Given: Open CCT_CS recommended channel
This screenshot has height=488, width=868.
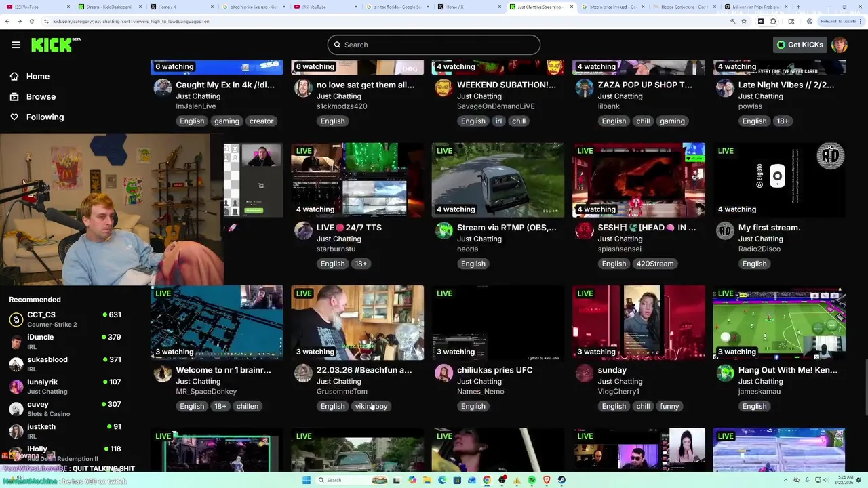Looking at the screenshot, I should pyautogui.click(x=65, y=319).
